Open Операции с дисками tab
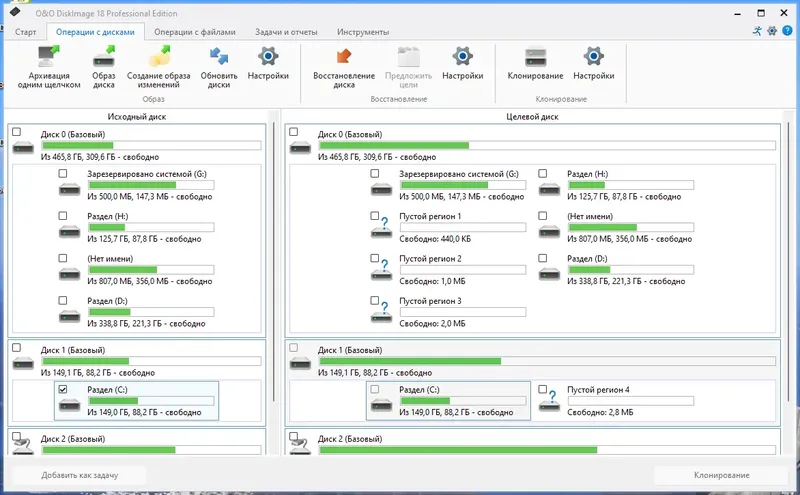The image size is (800, 495). tap(95, 32)
